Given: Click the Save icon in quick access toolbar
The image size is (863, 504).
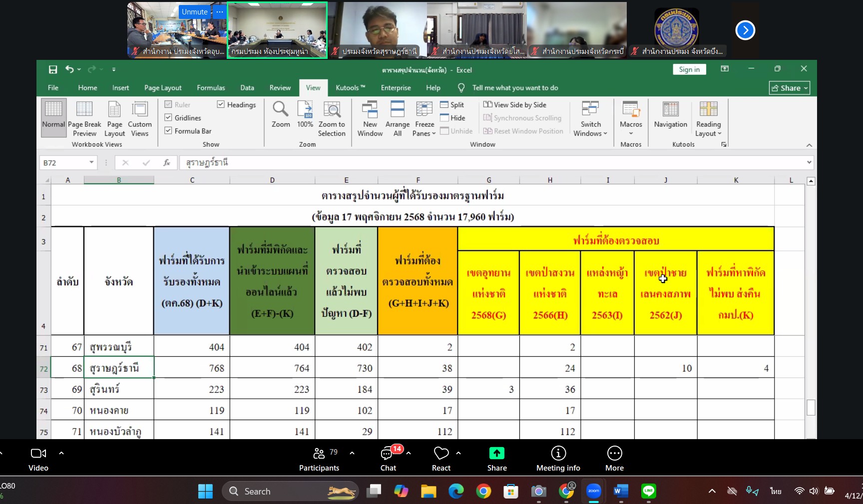Looking at the screenshot, I should coord(53,70).
